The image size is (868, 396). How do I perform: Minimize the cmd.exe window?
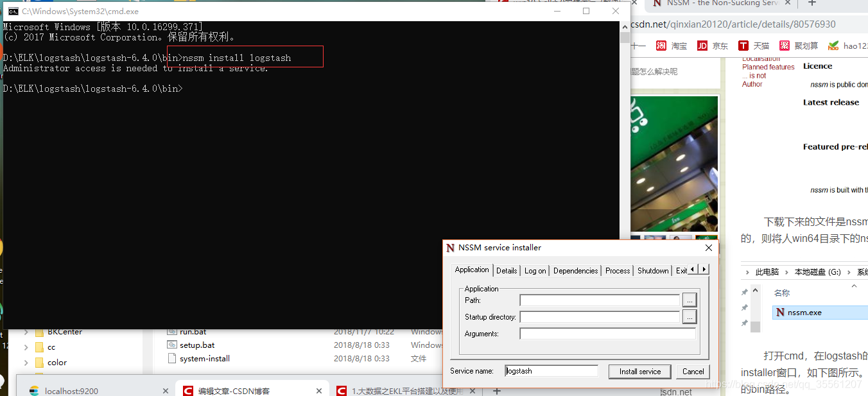click(556, 11)
